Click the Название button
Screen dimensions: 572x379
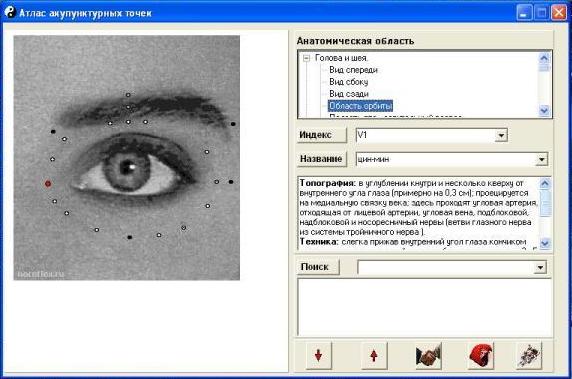coord(321,159)
